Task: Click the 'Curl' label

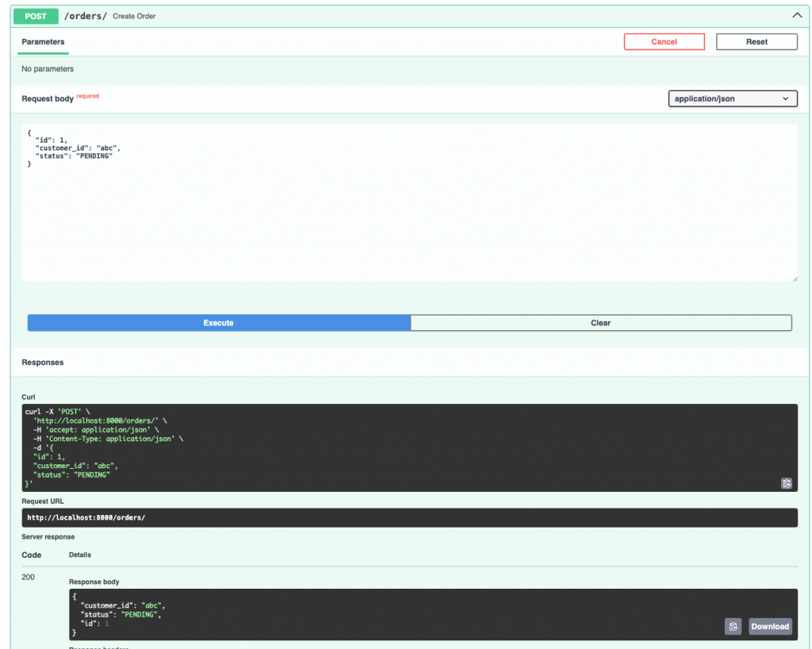Action: click(29, 397)
